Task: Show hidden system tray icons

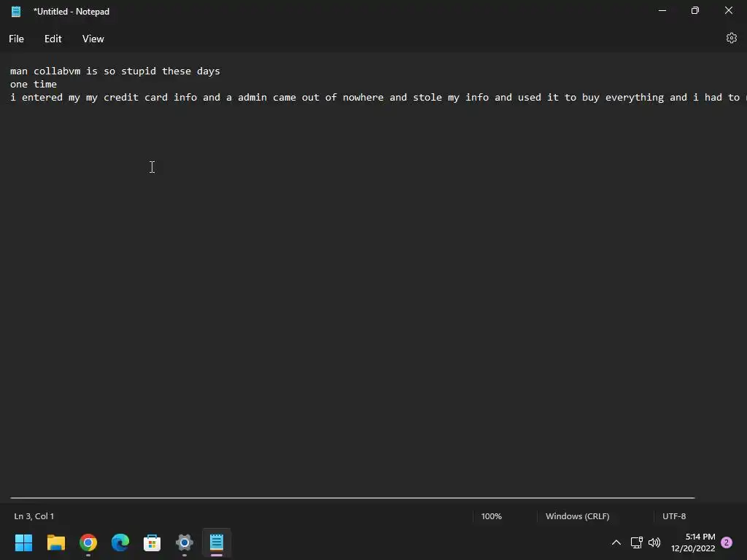Action: click(616, 542)
